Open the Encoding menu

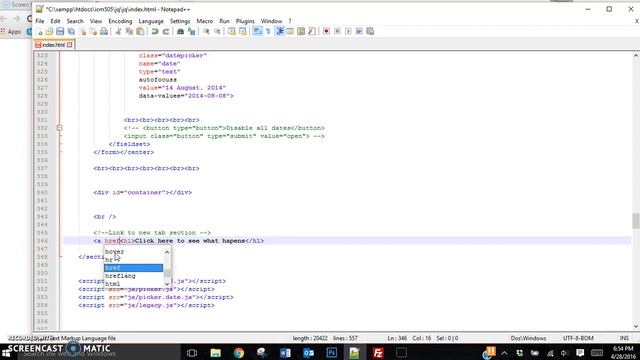(x=120, y=21)
